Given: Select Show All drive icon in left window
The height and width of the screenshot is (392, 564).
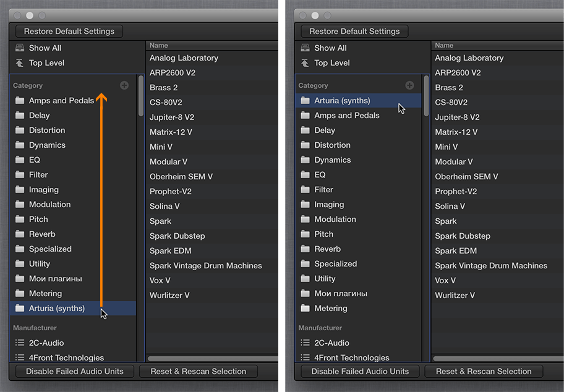Looking at the screenshot, I should 20,48.
